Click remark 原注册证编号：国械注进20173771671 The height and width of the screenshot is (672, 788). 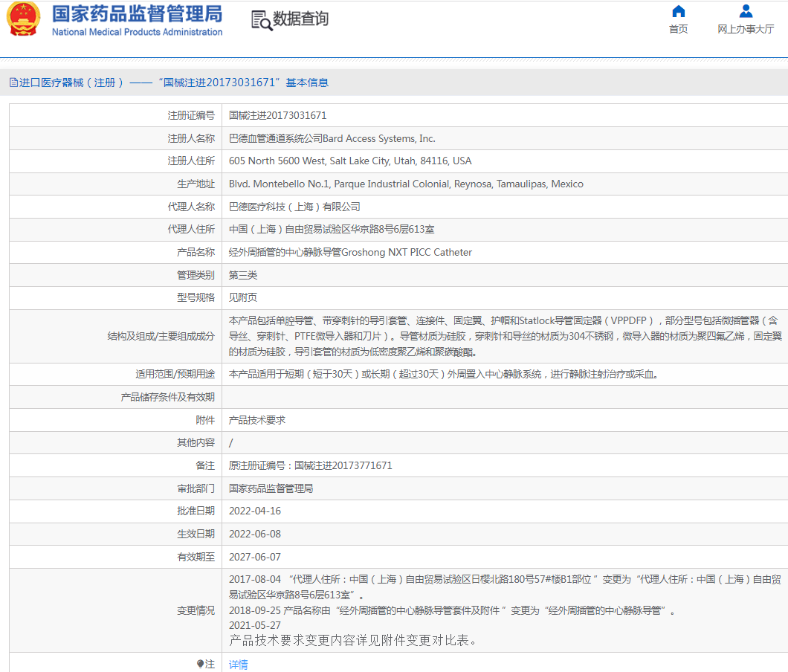click(310, 465)
